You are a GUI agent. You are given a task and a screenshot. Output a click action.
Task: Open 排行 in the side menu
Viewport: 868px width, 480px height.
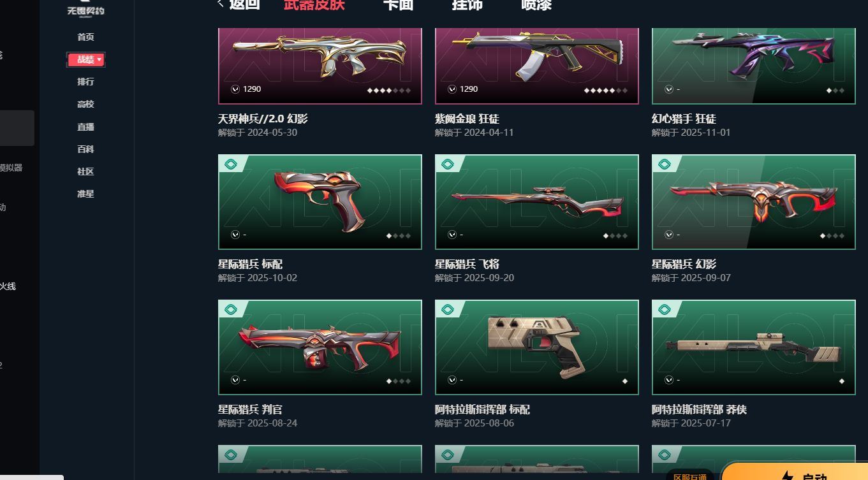[85, 82]
